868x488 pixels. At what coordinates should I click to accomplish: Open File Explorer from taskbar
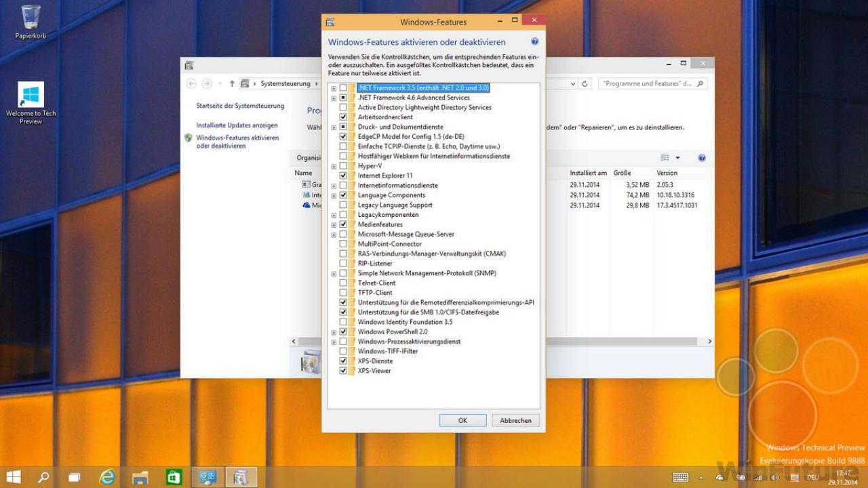click(140, 477)
